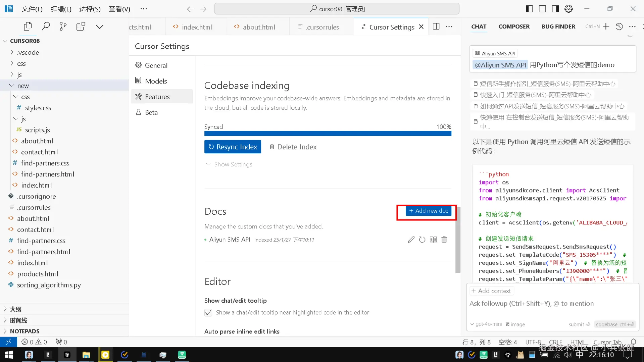Click the Add context button
The height and width of the screenshot is (362, 644).
[491, 291]
